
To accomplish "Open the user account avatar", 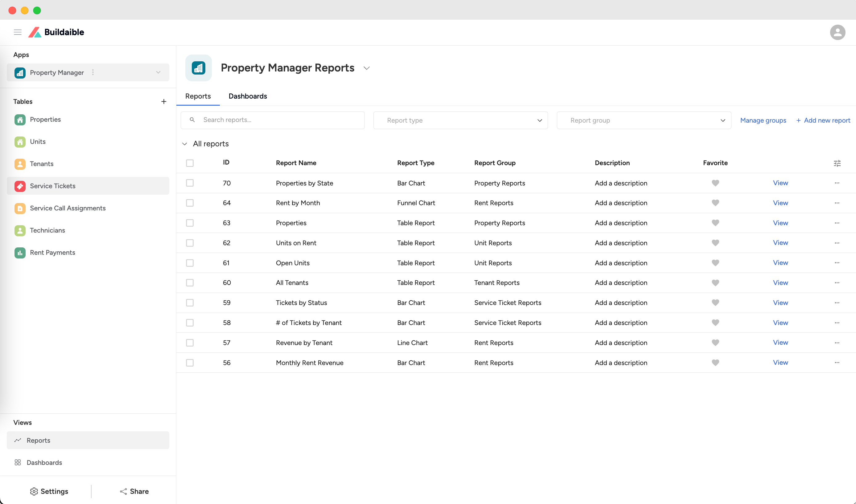I will coord(837,32).
